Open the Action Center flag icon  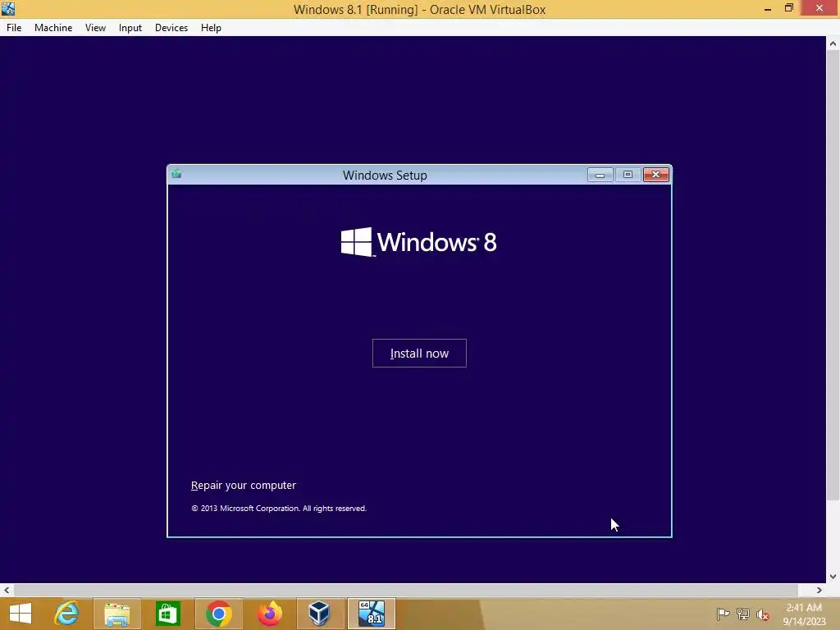pyautogui.click(x=723, y=614)
